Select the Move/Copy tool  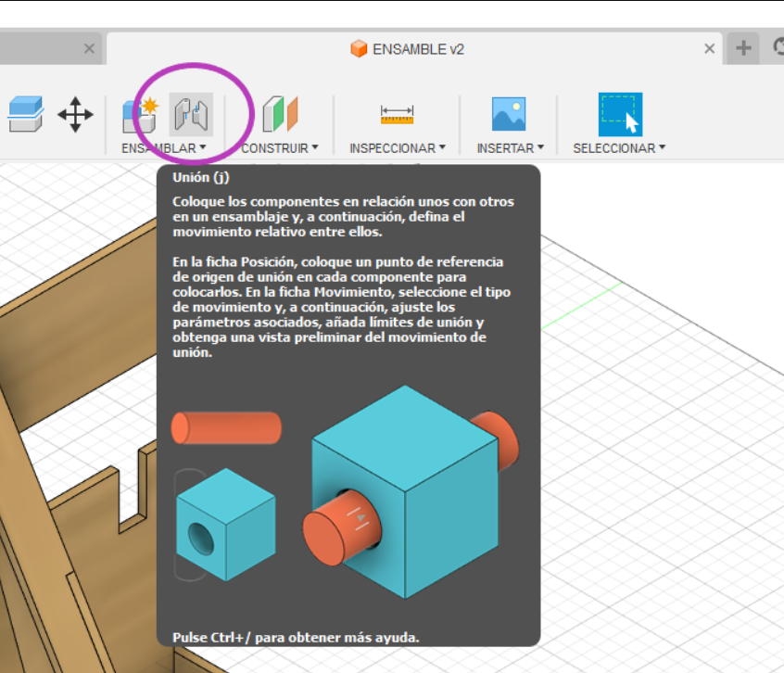click(x=76, y=113)
